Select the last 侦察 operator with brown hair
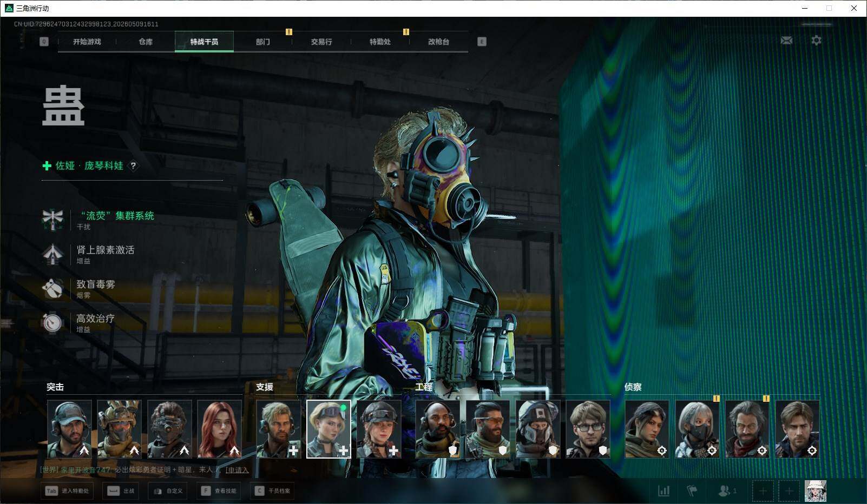 [797, 429]
